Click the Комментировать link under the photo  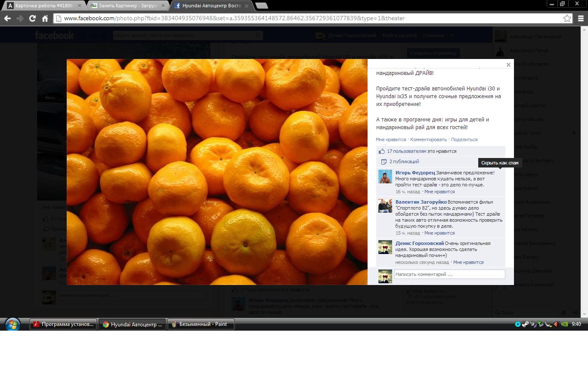429,139
